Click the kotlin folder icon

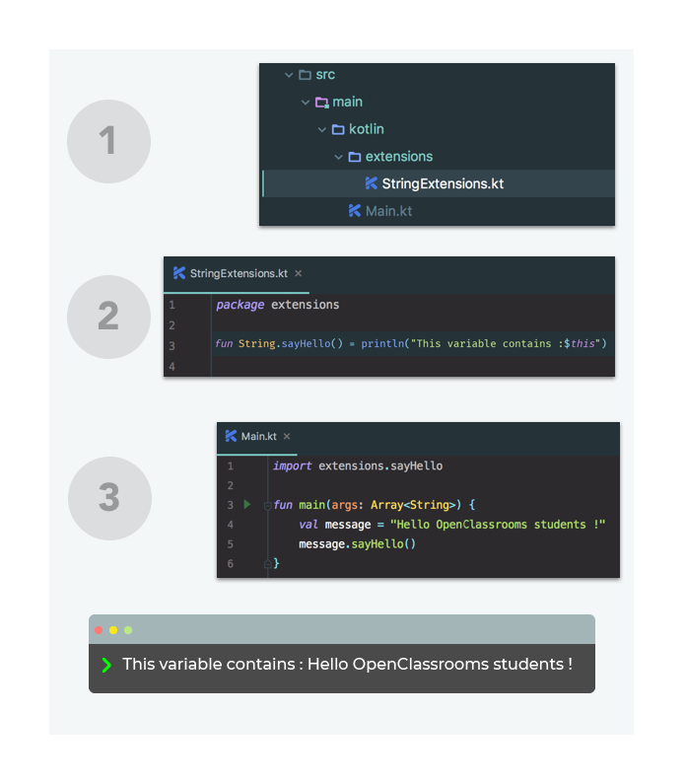[x=338, y=129]
